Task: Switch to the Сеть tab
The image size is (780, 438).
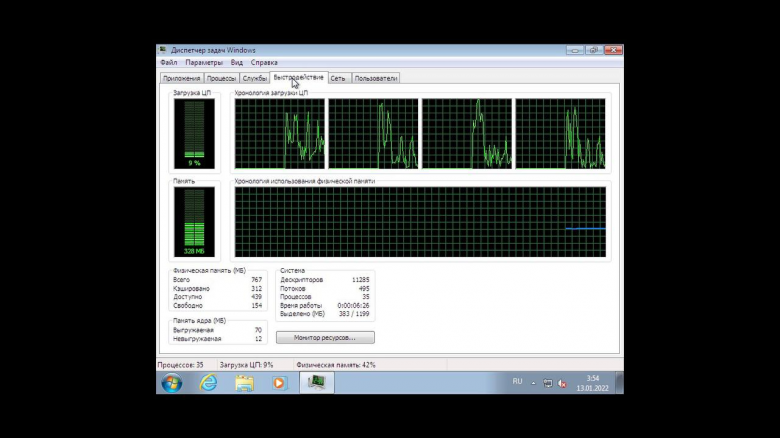Action: [x=338, y=78]
